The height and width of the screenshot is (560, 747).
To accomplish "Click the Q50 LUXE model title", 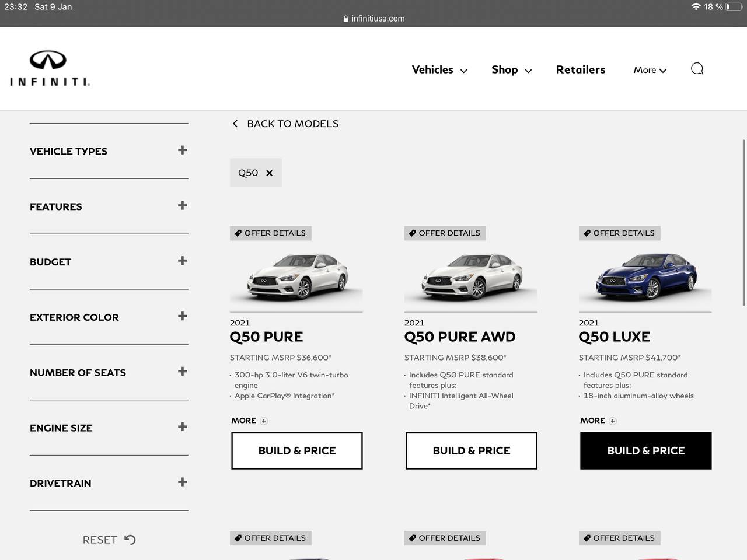I will (615, 337).
